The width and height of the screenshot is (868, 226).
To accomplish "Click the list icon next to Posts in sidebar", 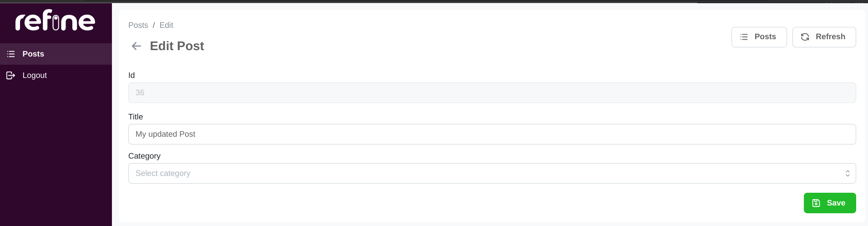I will [11, 54].
